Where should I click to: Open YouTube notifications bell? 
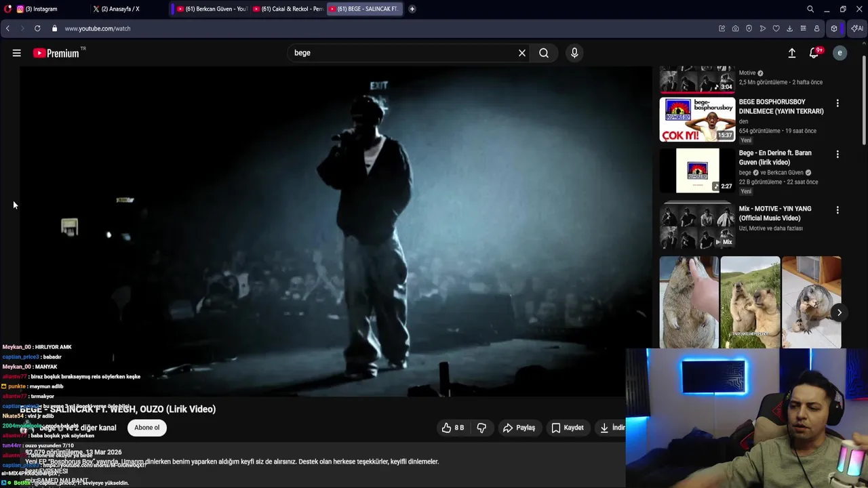click(x=814, y=53)
